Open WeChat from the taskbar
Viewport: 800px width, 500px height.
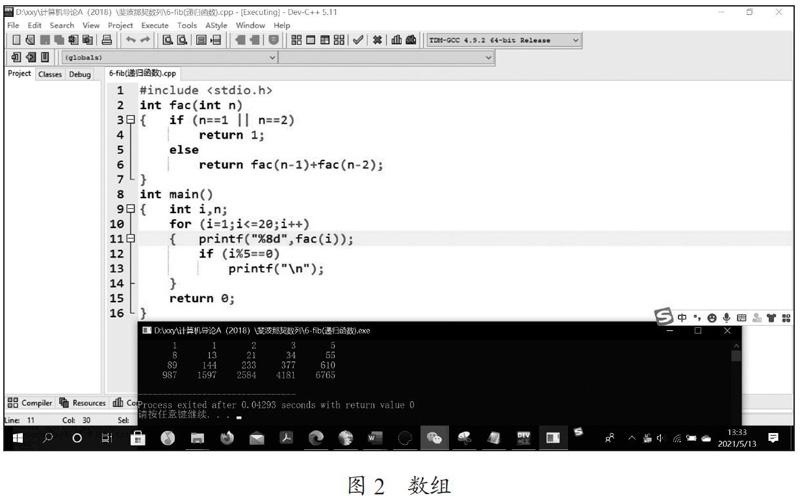click(x=434, y=438)
